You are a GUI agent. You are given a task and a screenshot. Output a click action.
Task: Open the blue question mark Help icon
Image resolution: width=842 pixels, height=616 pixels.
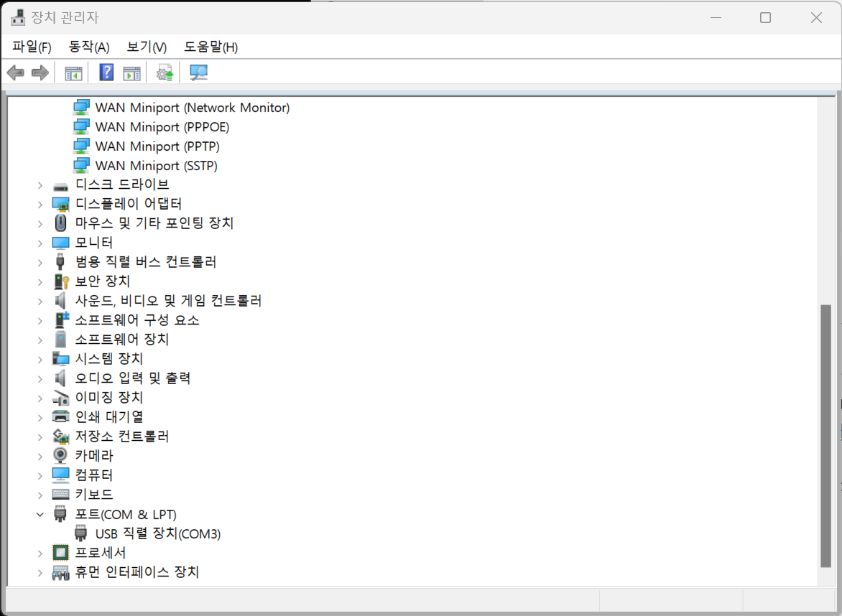[x=106, y=73]
